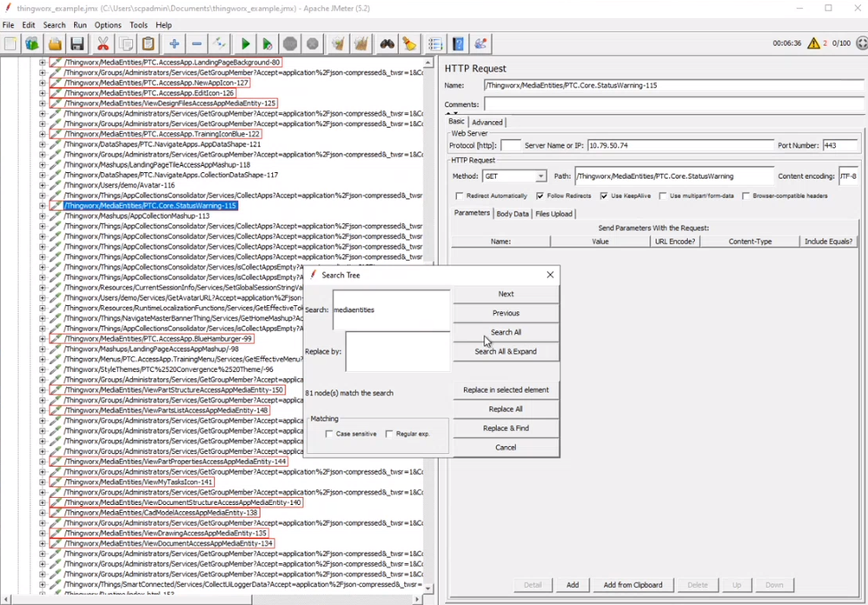Click the Server Name or IP field
The width and height of the screenshot is (868, 605).
[x=679, y=145]
